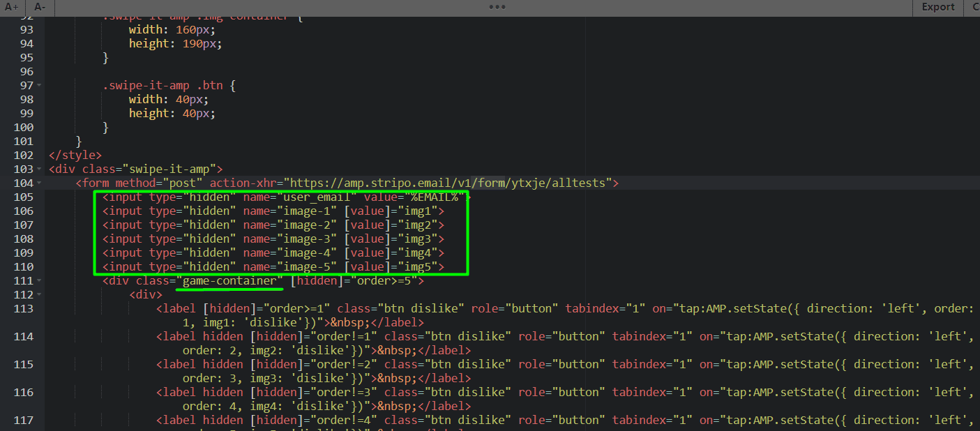Screen dimensions: 980x431
Task: Click the three-dot panel handle
Action: tap(497, 7)
